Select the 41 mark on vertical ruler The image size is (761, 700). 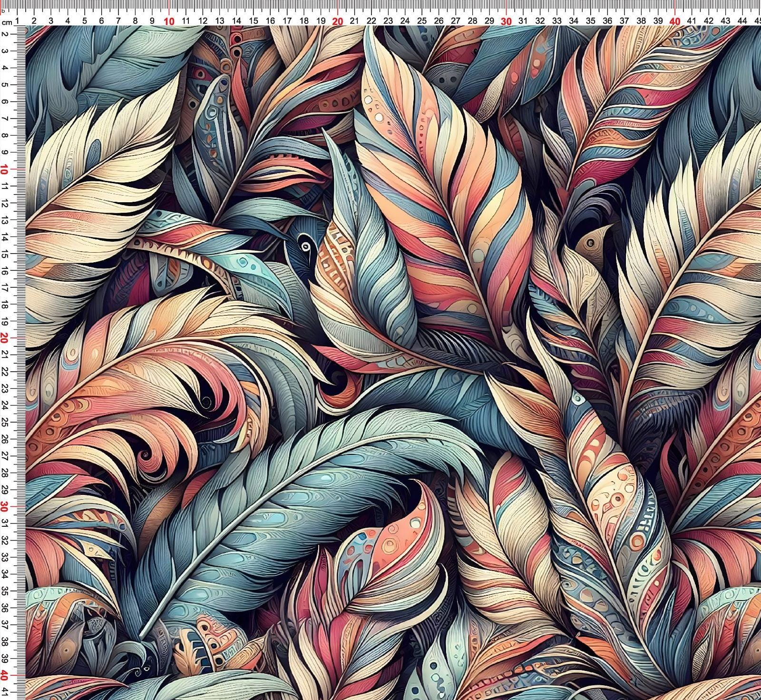(x=6, y=693)
